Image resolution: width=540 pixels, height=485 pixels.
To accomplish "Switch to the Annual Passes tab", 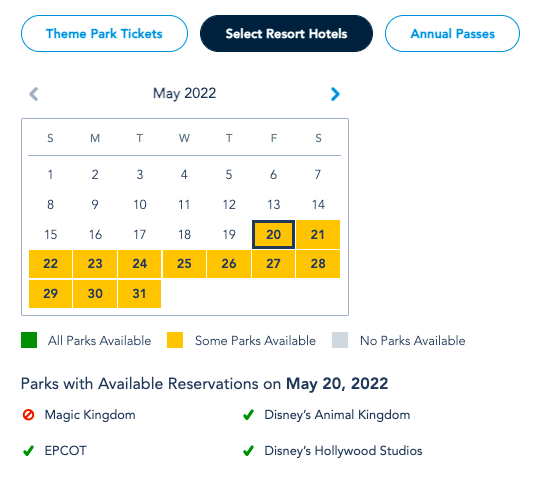I will (453, 33).
